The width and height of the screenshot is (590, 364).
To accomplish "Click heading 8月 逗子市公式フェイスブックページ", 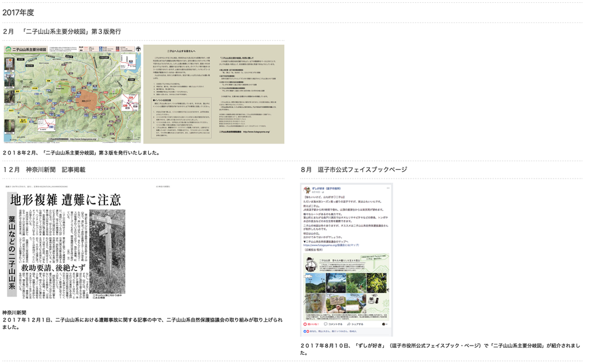I will pyautogui.click(x=354, y=169).
